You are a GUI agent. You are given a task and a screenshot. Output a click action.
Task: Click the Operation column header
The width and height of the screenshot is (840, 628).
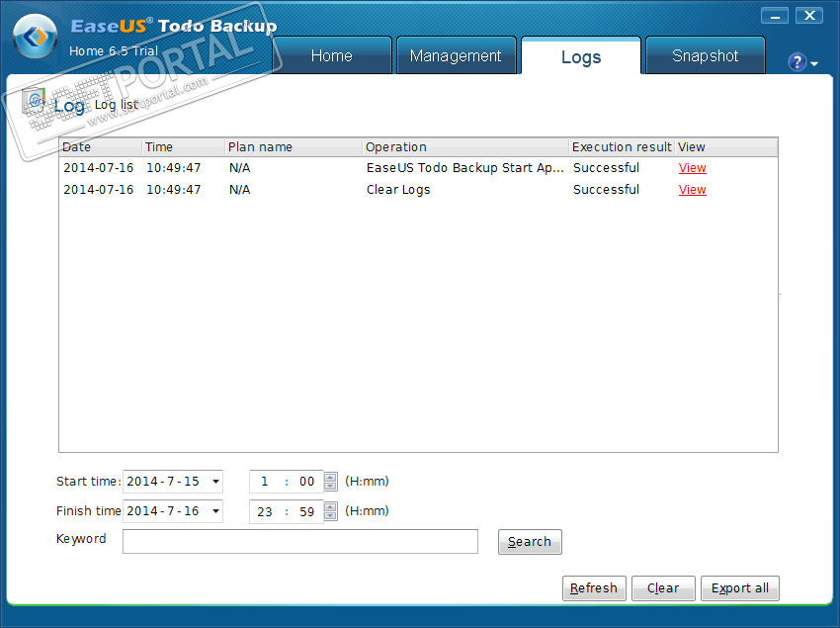coord(465,147)
